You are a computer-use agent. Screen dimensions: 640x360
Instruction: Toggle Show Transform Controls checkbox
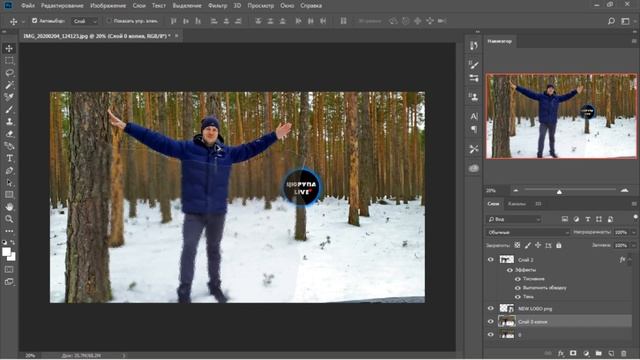click(x=109, y=20)
